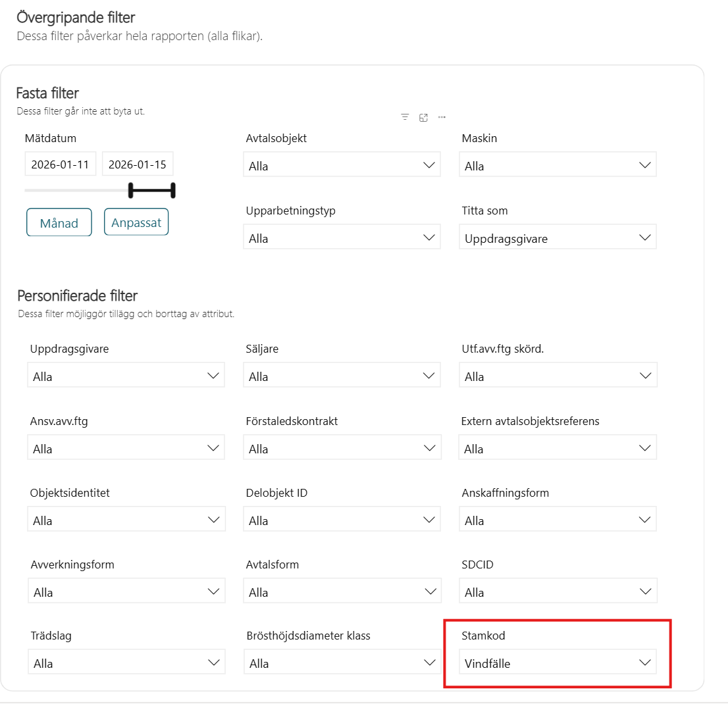Open the Maskin filter dropdown
The height and width of the screenshot is (704, 728).
[x=558, y=166]
